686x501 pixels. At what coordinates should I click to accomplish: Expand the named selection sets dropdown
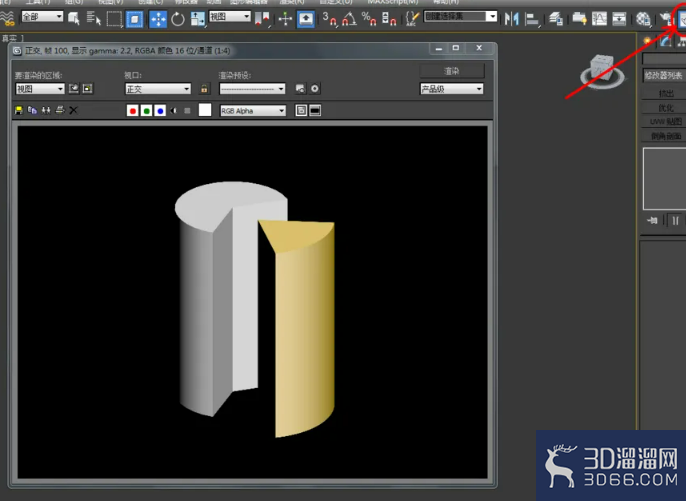tap(492, 17)
